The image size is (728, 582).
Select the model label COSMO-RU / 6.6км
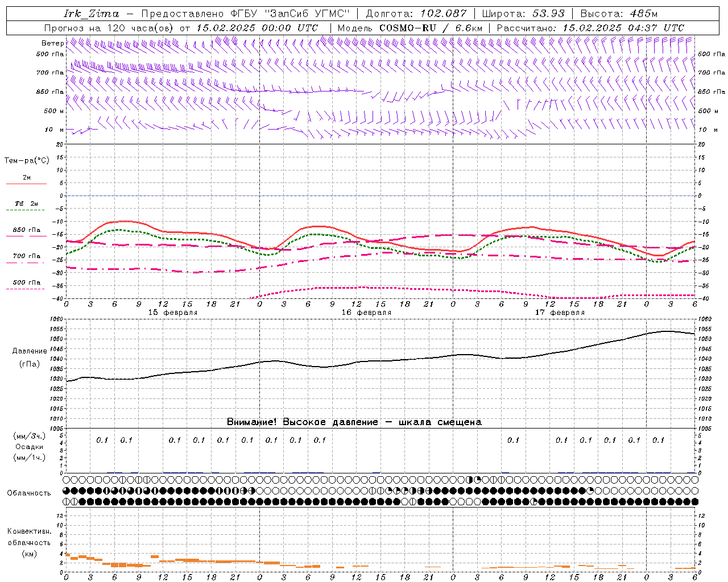pos(431,28)
